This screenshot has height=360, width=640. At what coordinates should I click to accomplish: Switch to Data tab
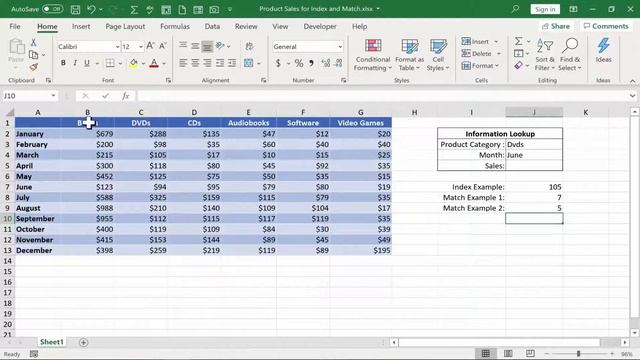212,26
